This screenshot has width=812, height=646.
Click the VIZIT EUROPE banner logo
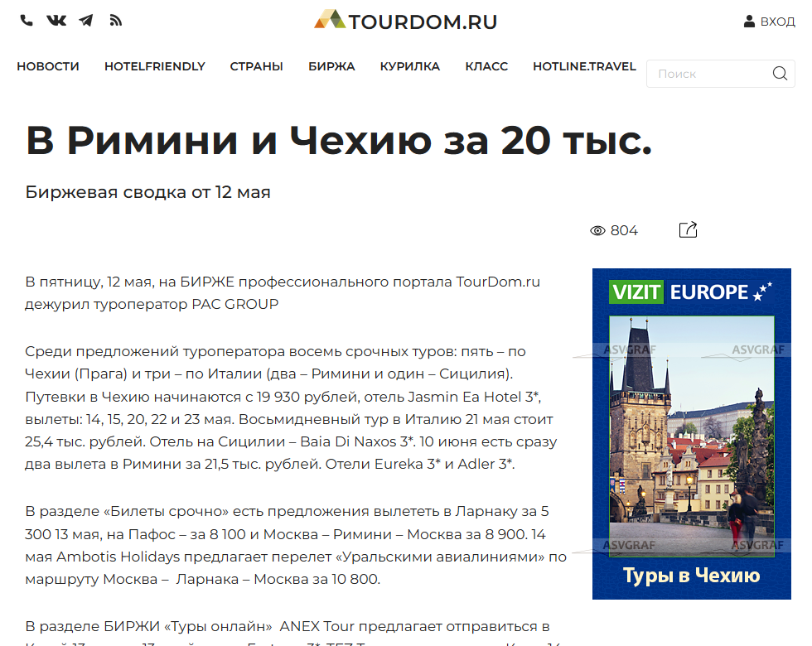pyautogui.click(x=691, y=292)
